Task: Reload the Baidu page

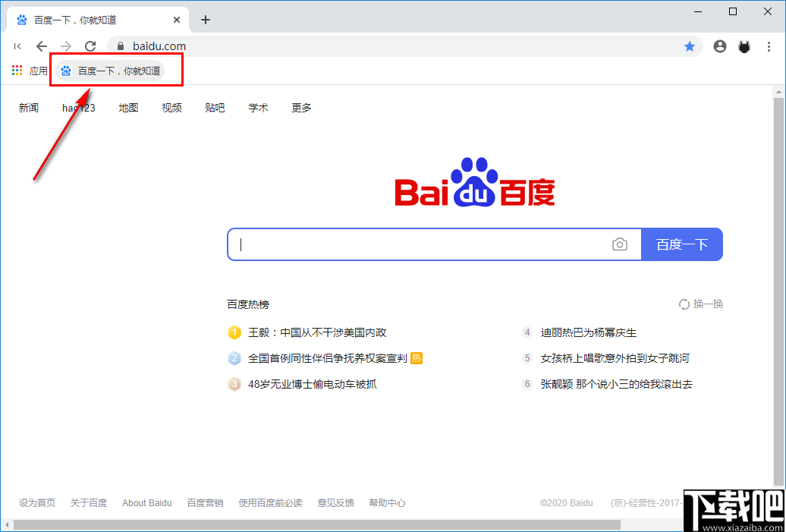Action: click(x=90, y=46)
